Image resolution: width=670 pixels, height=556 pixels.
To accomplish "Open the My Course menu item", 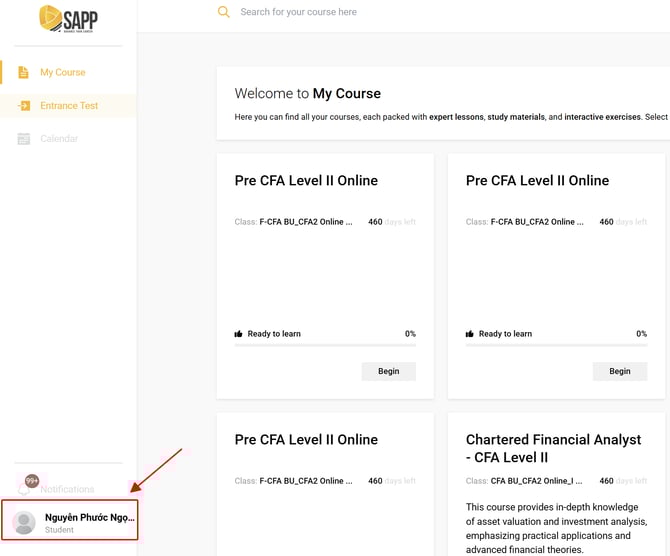I will pos(63,73).
